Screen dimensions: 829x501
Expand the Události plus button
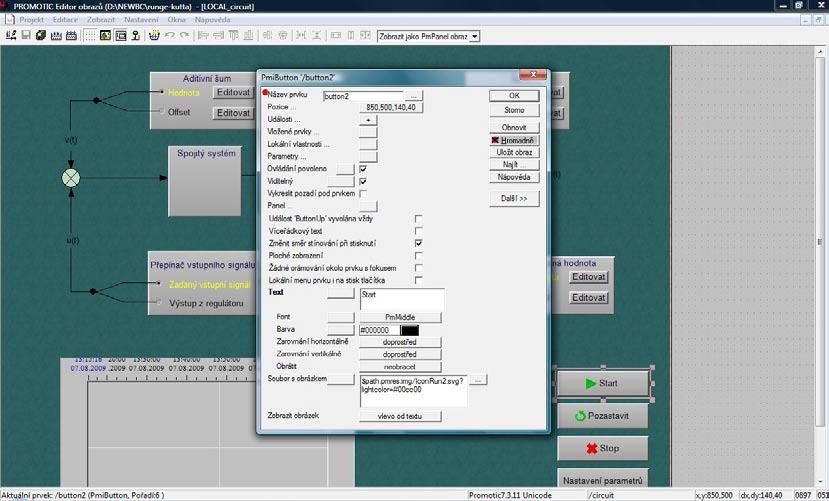[368, 120]
